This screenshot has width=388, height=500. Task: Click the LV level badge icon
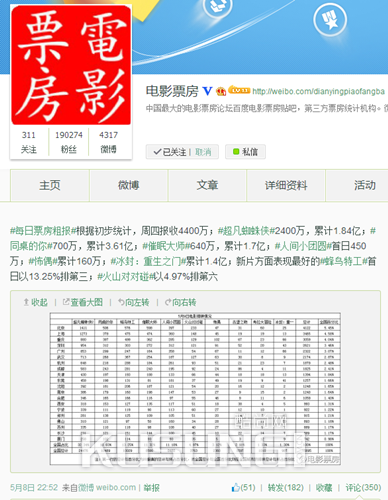(x=239, y=90)
